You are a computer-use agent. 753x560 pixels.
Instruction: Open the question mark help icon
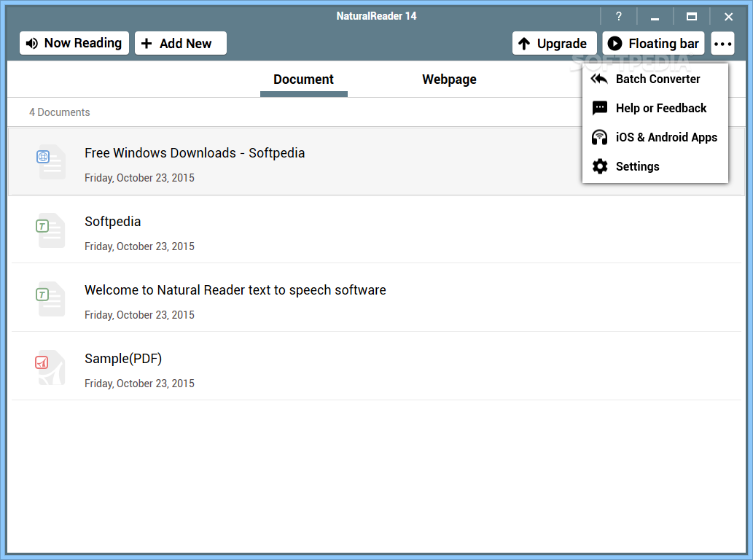[x=619, y=16]
